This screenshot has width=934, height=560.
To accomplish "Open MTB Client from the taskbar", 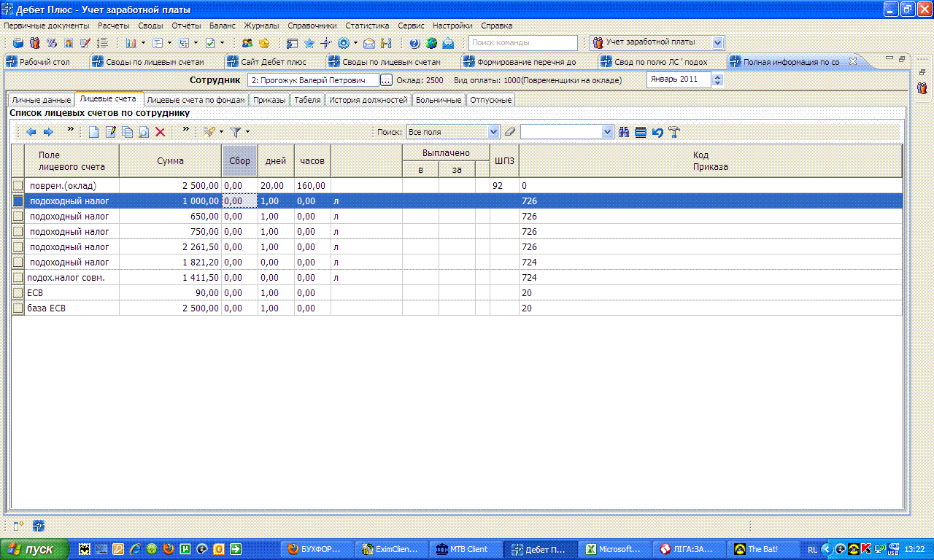I will pos(467,549).
